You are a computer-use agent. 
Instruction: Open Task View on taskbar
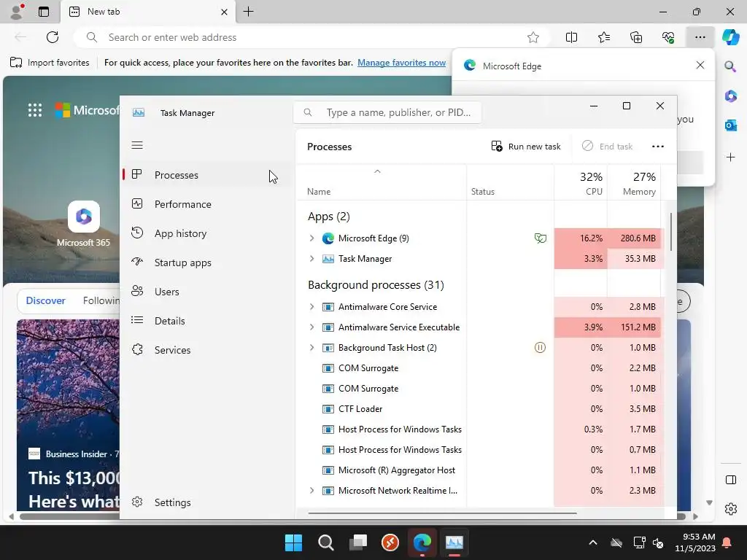pos(358,542)
